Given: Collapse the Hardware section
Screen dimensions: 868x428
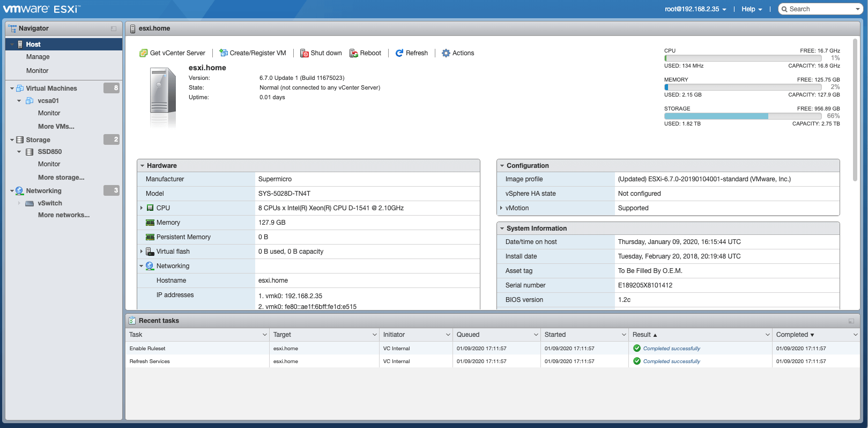Looking at the screenshot, I should pyautogui.click(x=142, y=166).
